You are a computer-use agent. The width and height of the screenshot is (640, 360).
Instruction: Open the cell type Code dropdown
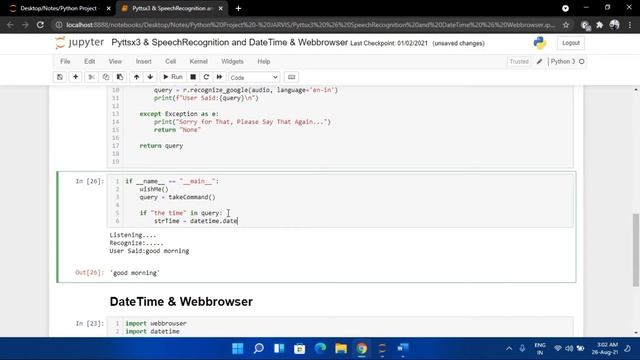click(x=254, y=77)
